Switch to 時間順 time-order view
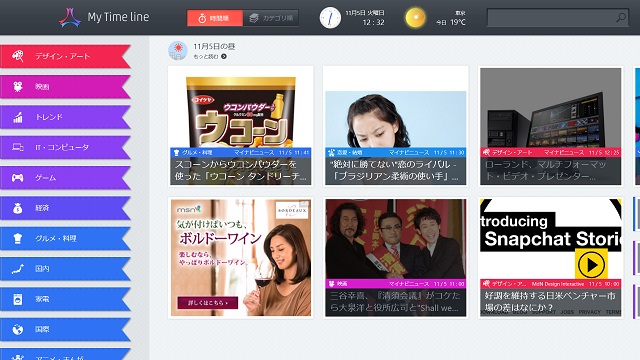This screenshot has height=360, width=640. [215, 18]
